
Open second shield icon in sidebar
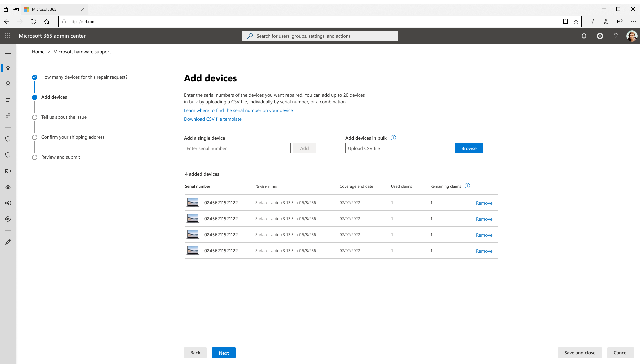8,155
